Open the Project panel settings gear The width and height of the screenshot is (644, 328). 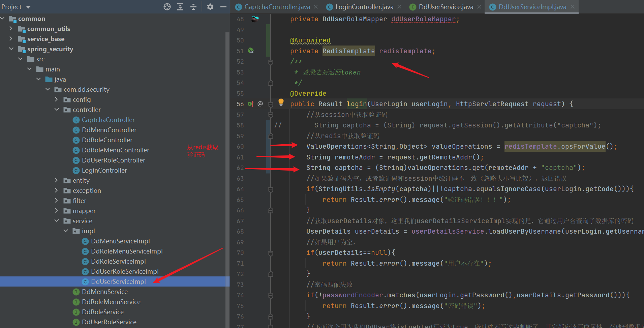[x=210, y=6]
